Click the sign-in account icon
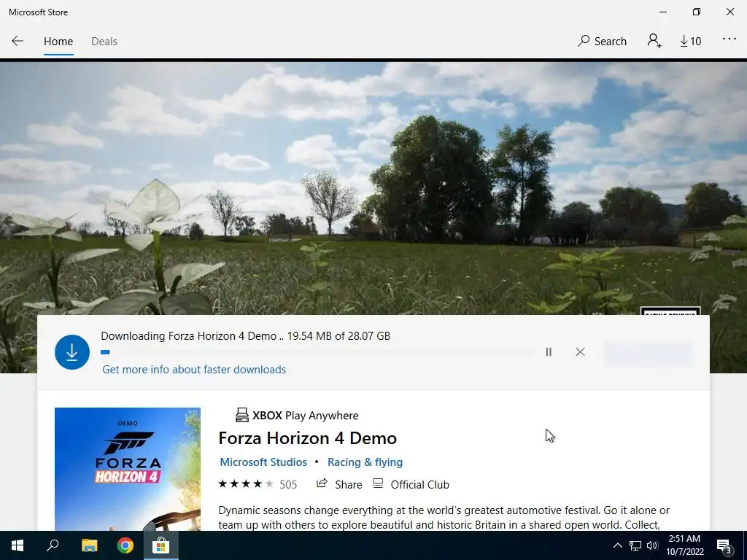747x560 pixels. [x=654, y=41]
